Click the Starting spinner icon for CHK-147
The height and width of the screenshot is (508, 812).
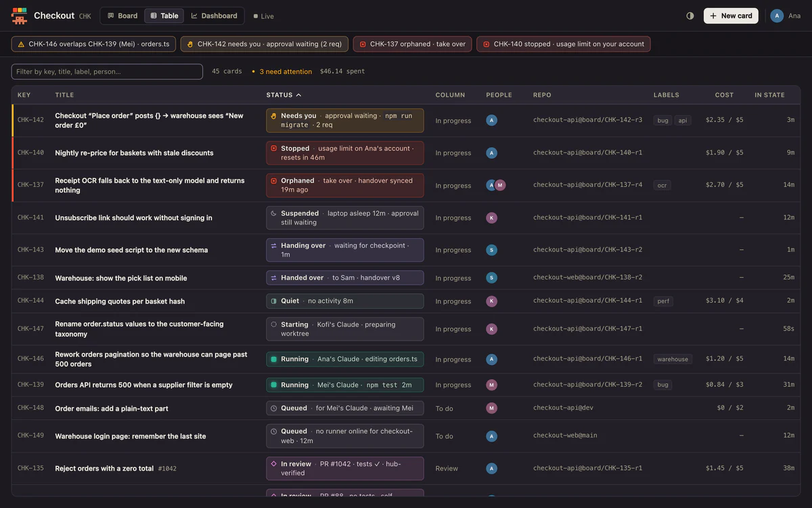point(274,324)
